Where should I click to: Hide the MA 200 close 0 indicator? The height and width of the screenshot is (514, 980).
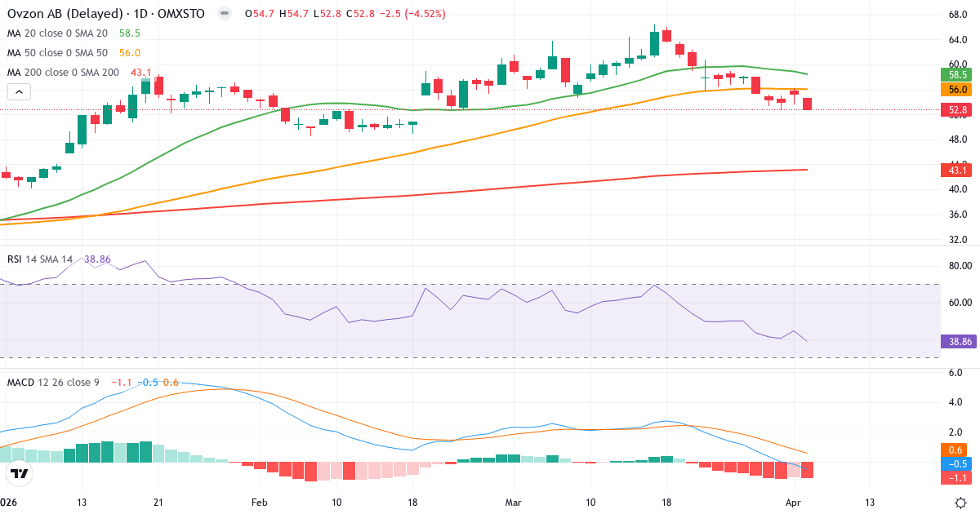click(x=61, y=72)
